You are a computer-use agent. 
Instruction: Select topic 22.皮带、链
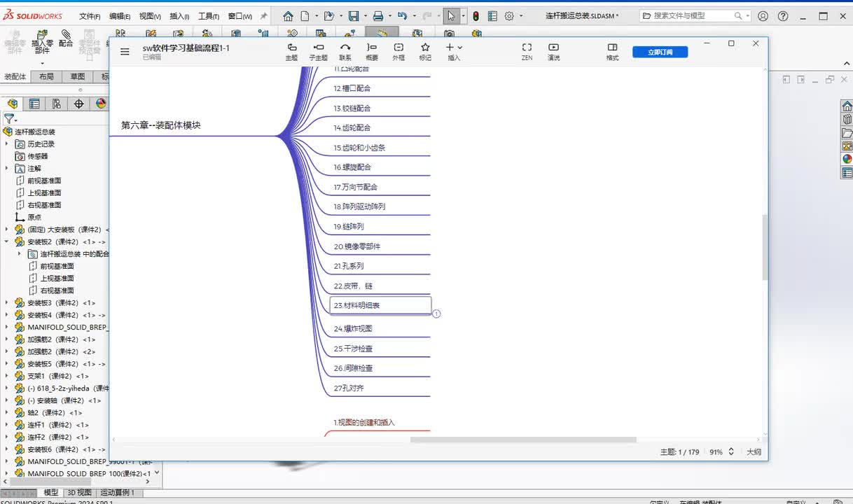(x=353, y=286)
